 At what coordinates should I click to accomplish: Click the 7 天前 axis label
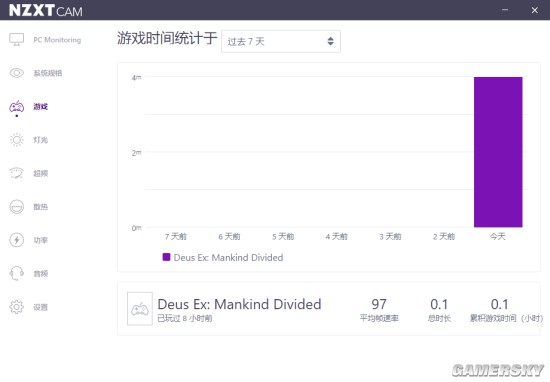click(x=176, y=237)
